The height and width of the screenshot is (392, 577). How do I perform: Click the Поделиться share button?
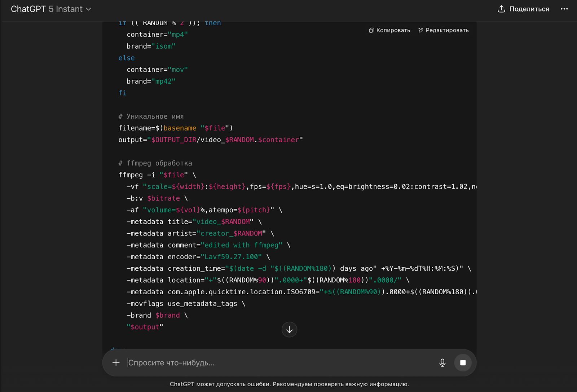(x=523, y=9)
